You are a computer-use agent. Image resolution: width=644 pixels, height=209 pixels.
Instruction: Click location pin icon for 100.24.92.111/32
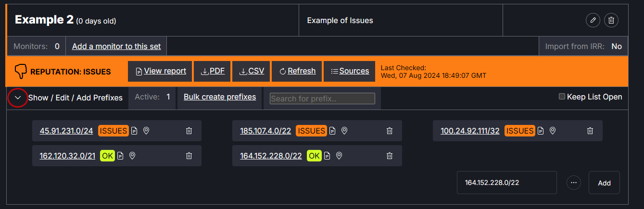(553, 131)
